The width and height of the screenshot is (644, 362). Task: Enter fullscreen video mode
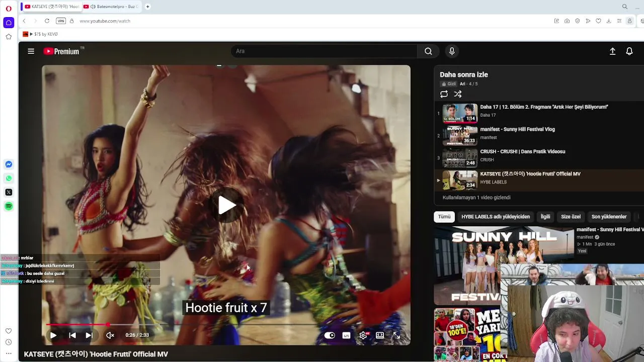(396, 335)
